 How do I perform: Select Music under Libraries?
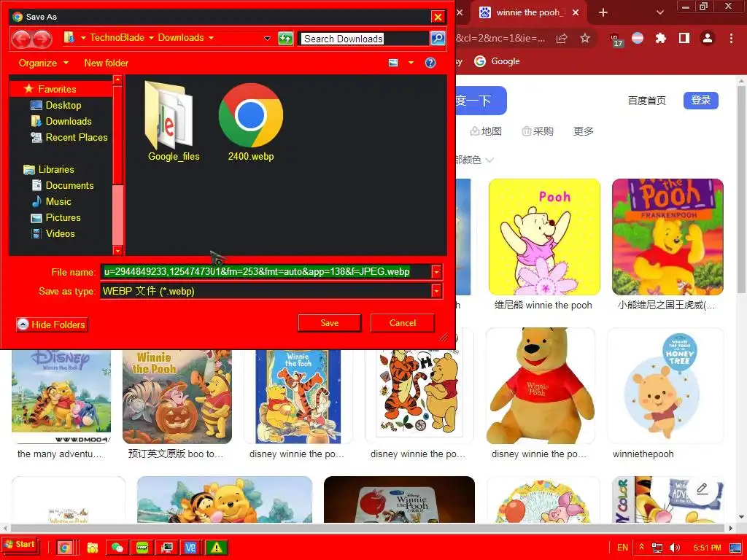pyautogui.click(x=51, y=202)
